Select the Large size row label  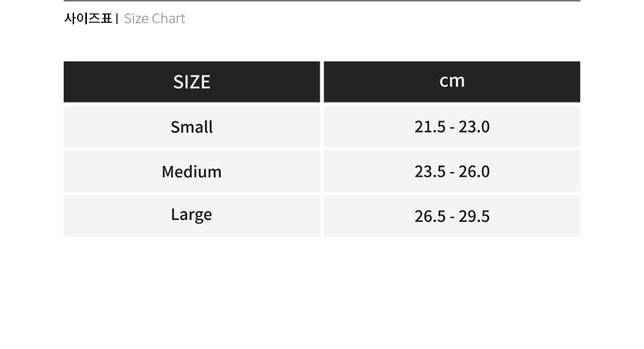192,215
